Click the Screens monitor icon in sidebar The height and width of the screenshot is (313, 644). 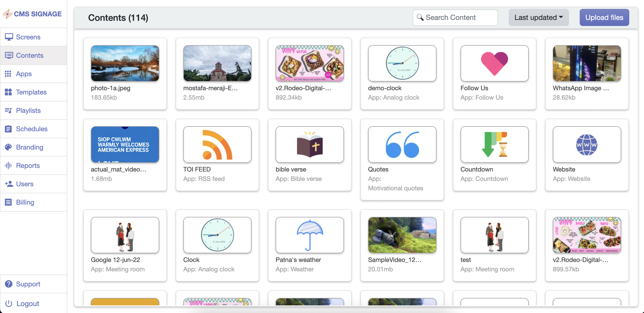[9, 37]
